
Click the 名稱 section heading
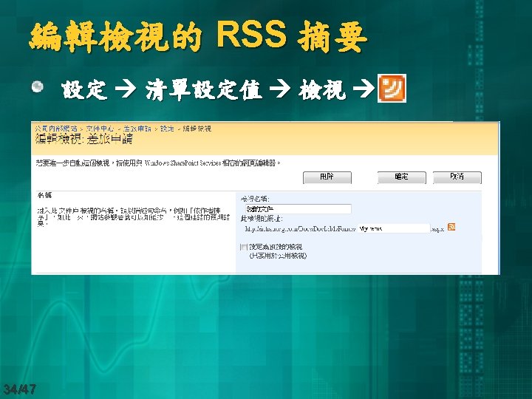click(x=44, y=195)
